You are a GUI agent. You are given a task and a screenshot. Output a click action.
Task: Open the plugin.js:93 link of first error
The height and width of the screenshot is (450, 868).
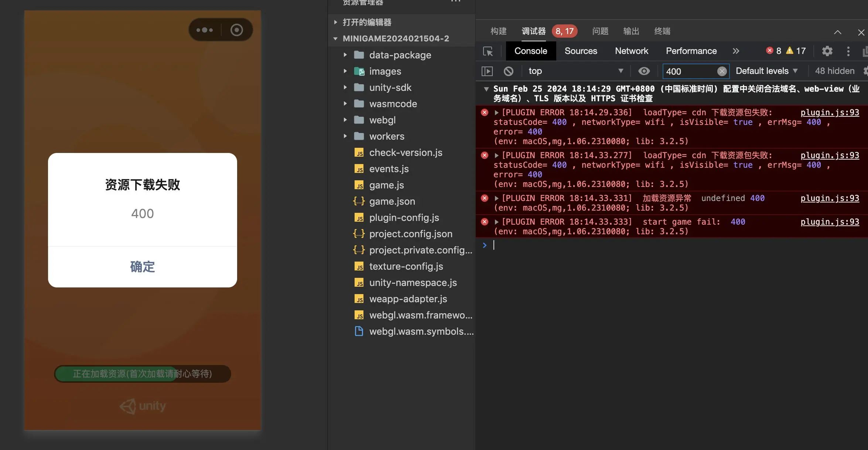830,113
